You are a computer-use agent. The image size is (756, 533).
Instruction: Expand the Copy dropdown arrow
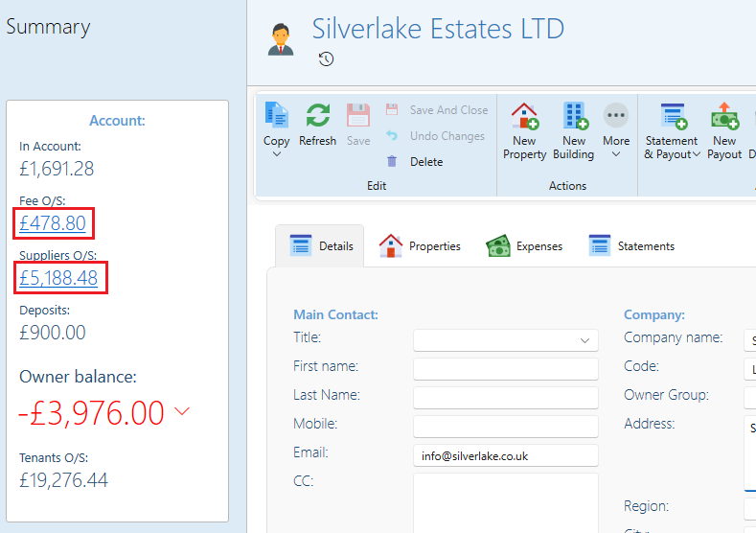[x=277, y=154]
